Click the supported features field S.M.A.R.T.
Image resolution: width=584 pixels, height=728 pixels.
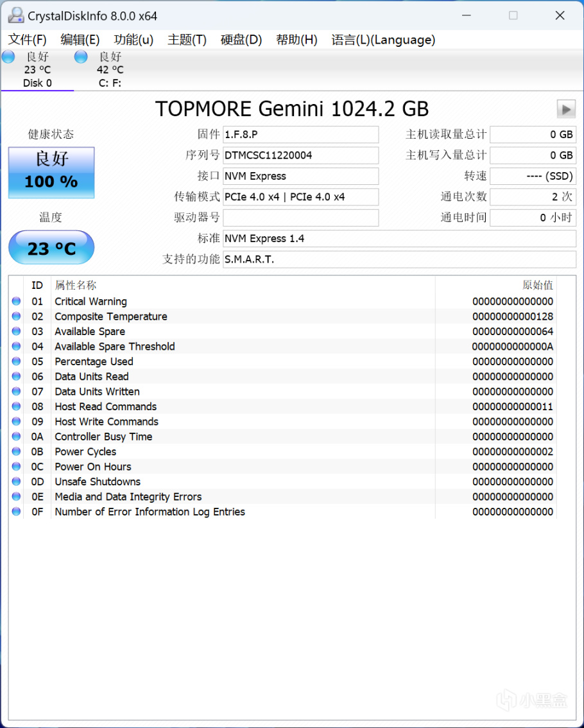point(399,259)
